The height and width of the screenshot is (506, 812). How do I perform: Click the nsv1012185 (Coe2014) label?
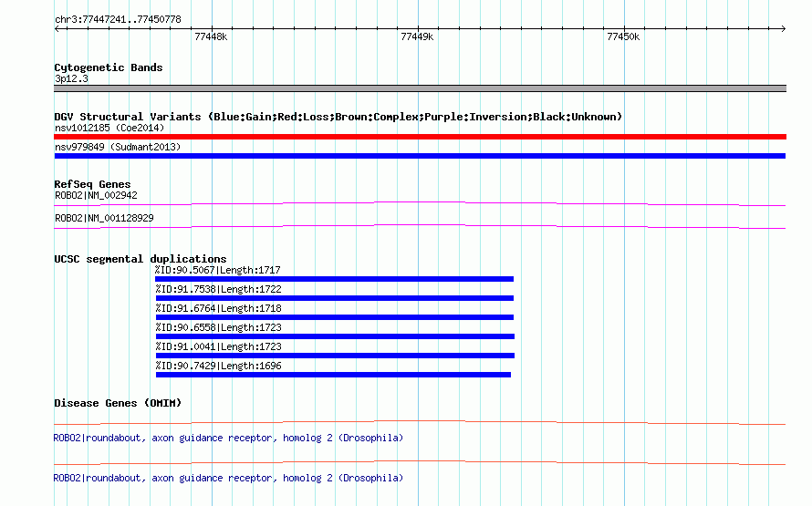click(x=109, y=128)
